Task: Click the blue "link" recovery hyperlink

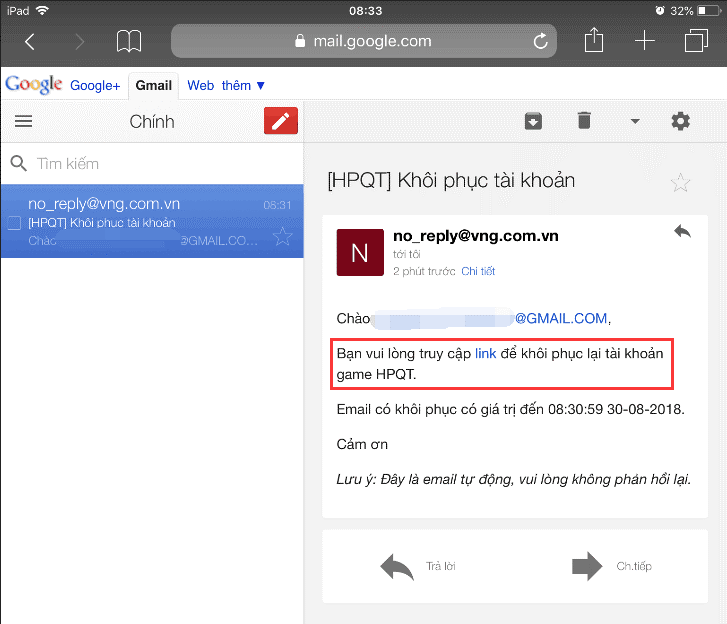Action: pyautogui.click(x=485, y=354)
